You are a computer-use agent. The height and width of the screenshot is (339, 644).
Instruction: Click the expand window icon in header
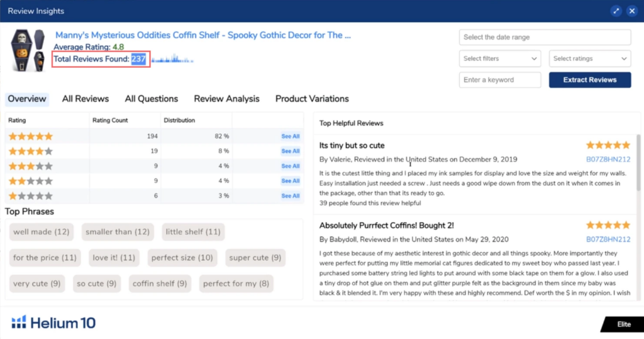[x=616, y=11]
